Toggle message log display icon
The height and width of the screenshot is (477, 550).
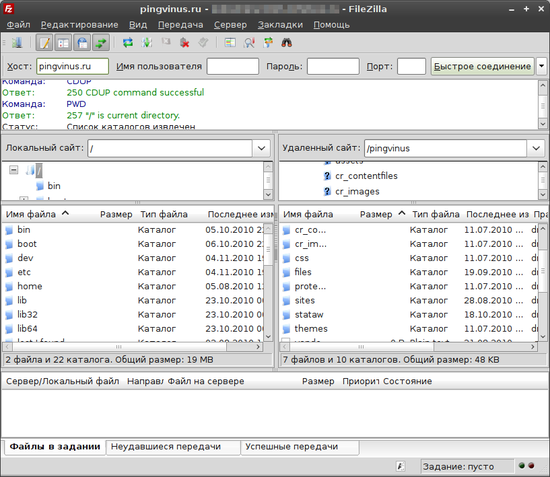pos(45,43)
